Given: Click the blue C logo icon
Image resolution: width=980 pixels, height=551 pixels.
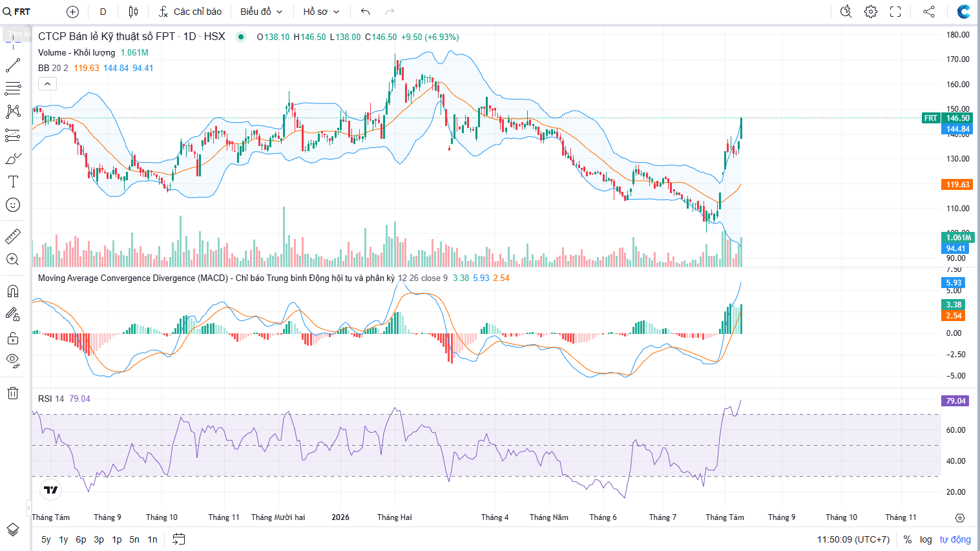Looking at the screenshot, I should click(x=964, y=12).
